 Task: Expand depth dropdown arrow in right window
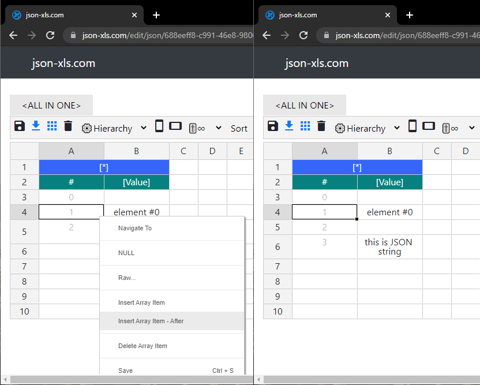472,128
